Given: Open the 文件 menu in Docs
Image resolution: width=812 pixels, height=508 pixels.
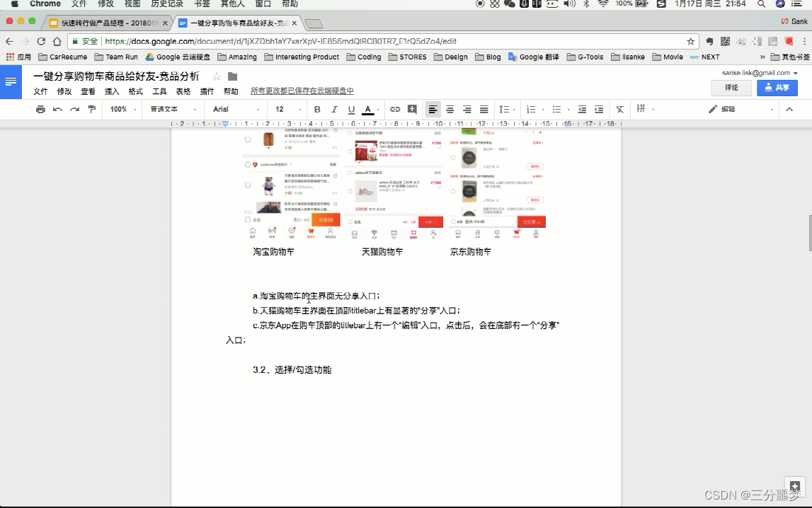Looking at the screenshot, I should pyautogui.click(x=40, y=91).
